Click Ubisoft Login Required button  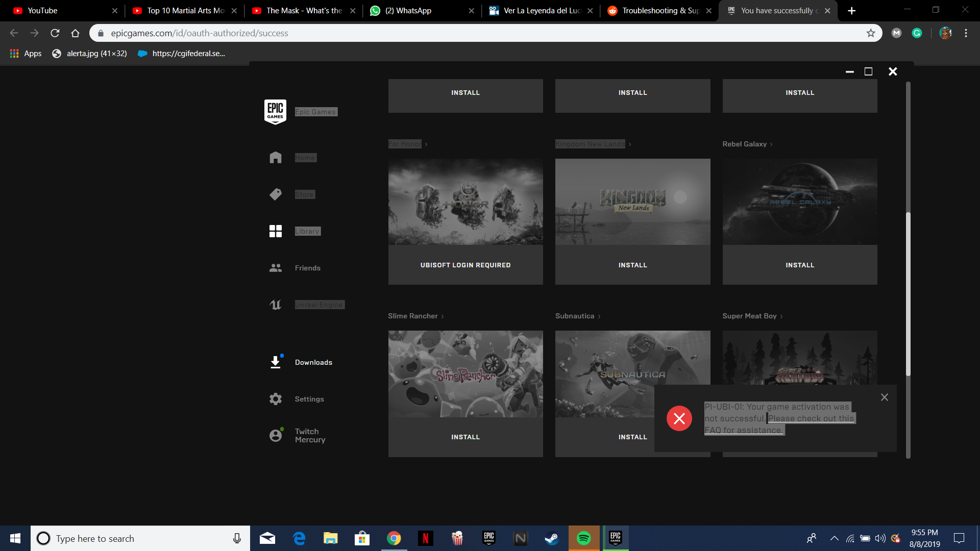[x=465, y=265]
